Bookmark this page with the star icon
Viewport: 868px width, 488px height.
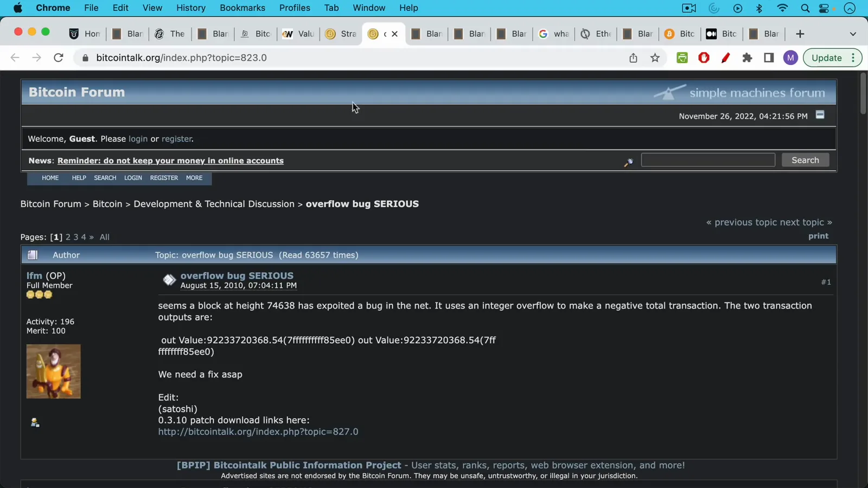pyautogui.click(x=655, y=57)
